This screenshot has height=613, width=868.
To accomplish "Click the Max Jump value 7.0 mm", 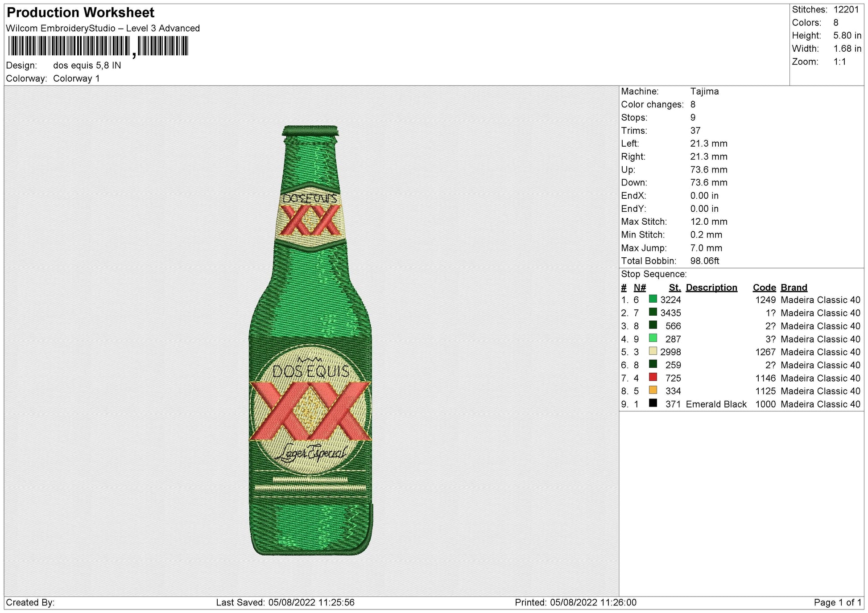I will coord(707,248).
